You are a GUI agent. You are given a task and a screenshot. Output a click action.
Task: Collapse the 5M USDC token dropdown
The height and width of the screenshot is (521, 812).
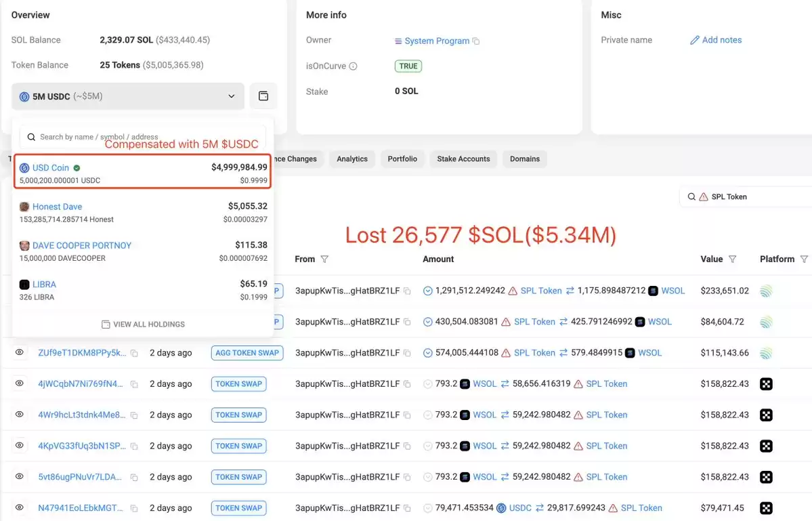click(x=127, y=96)
